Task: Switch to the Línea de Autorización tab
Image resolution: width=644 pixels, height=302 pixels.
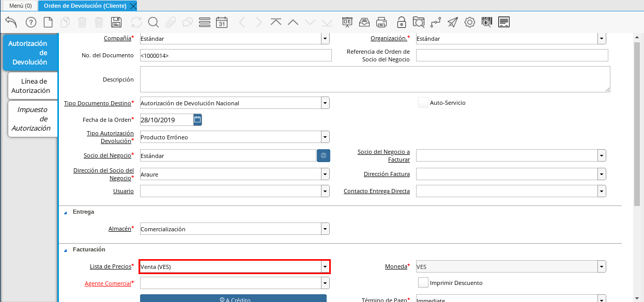Action: pos(32,86)
